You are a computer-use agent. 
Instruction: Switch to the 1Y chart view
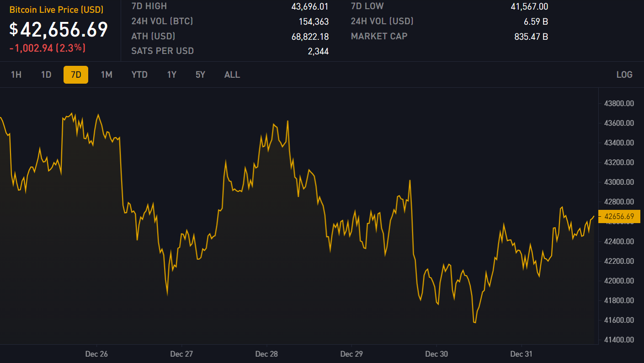171,75
